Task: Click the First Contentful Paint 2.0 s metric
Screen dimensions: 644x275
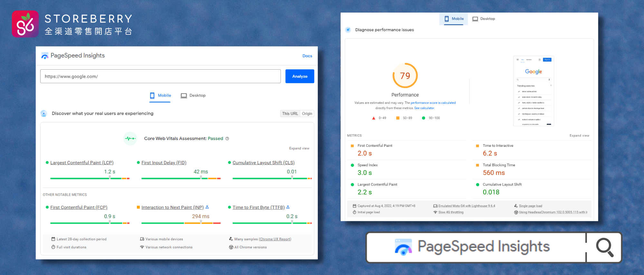Action: [407, 150]
